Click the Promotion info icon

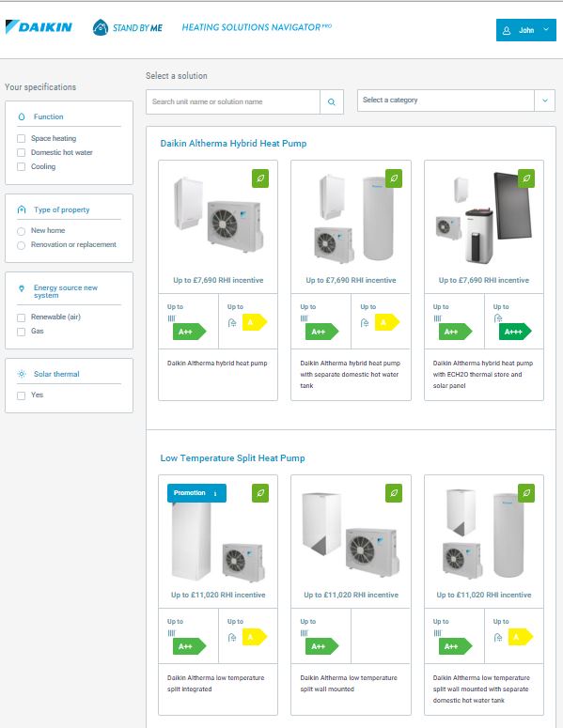tap(215, 493)
